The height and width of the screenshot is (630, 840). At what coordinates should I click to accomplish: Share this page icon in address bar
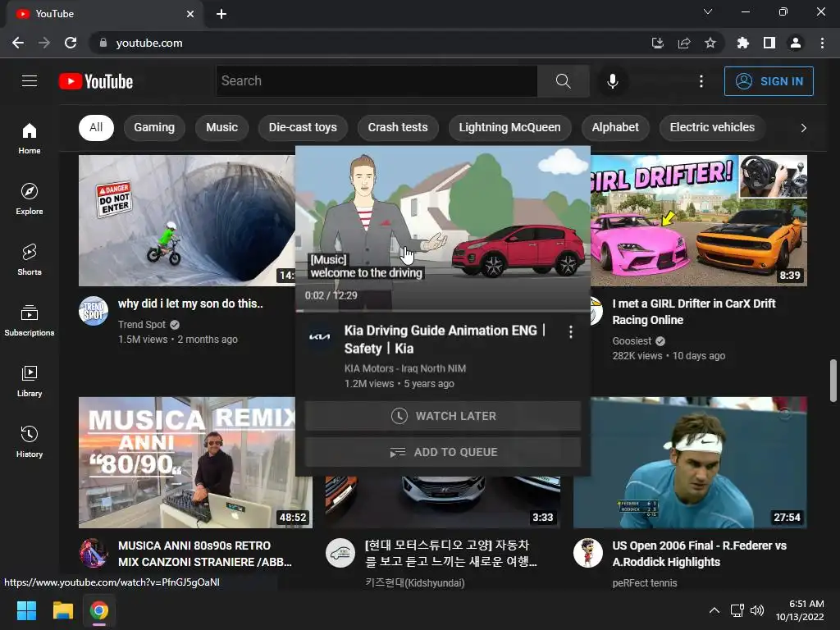tap(684, 43)
